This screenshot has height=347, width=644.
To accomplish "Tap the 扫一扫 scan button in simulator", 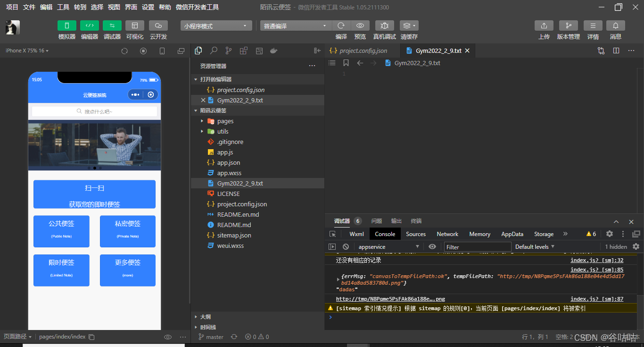I will (x=94, y=194).
